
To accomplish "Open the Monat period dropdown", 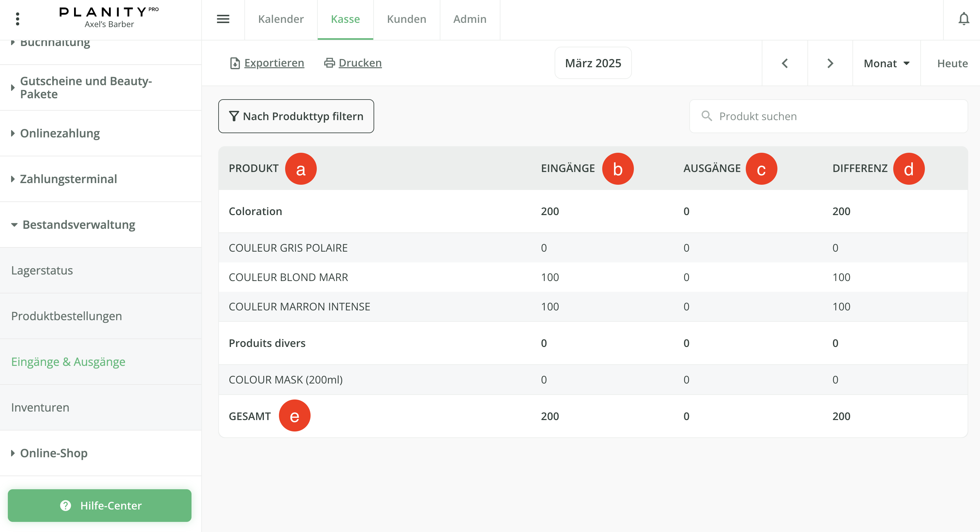I will point(886,63).
